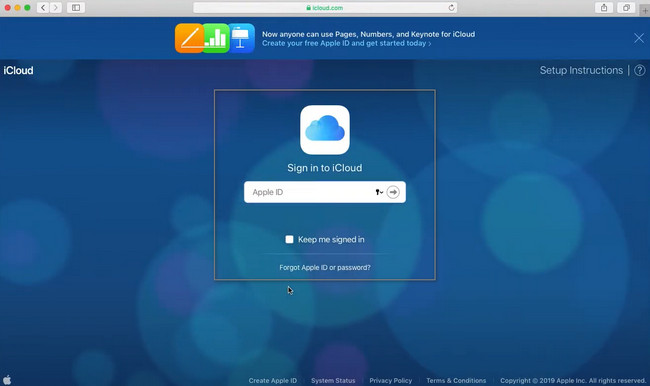Open a new tab with plus button
Image resolution: width=650 pixels, height=386 pixels.
click(x=645, y=10)
